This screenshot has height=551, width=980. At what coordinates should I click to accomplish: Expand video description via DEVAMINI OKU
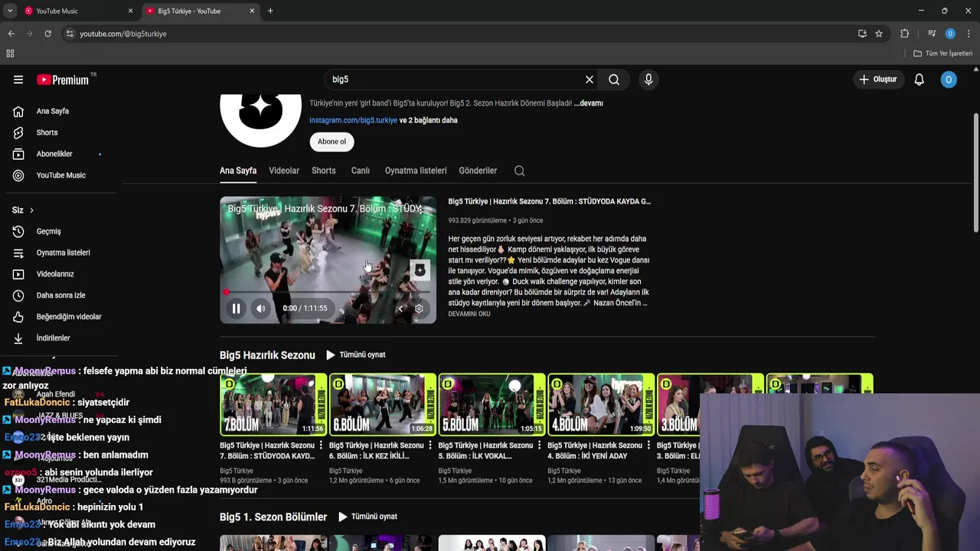click(469, 315)
